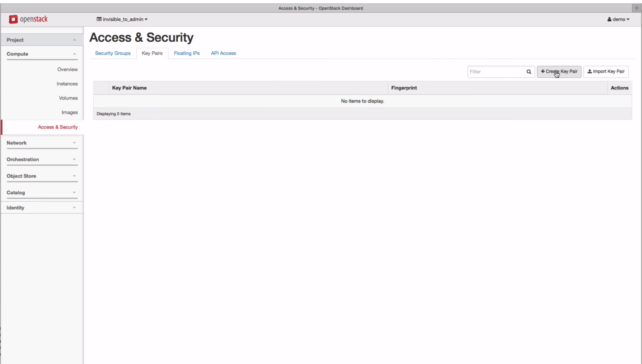Go to Instances in the sidebar
The height and width of the screenshot is (364, 642).
(67, 84)
